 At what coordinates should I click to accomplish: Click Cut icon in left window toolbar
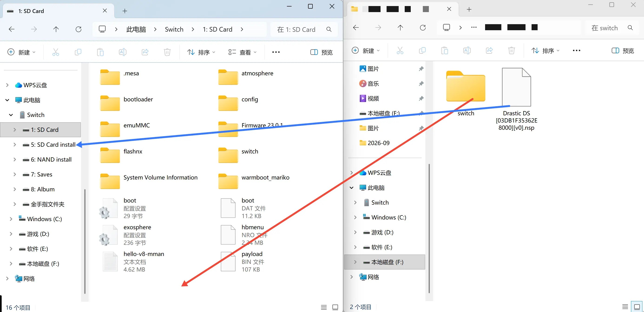click(x=56, y=52)
